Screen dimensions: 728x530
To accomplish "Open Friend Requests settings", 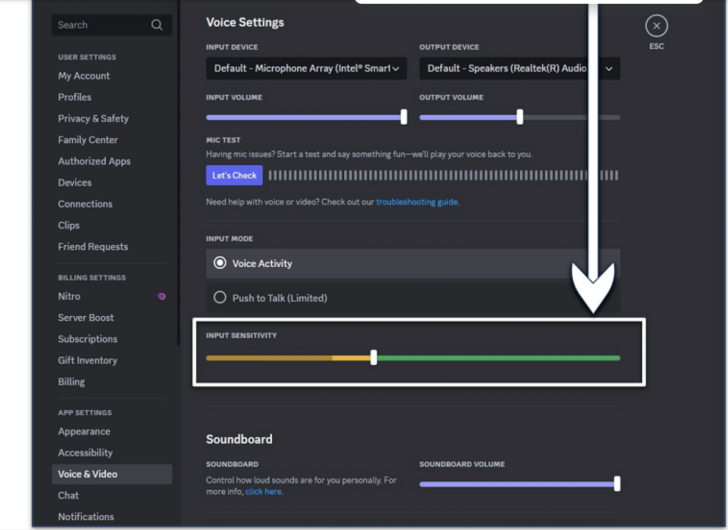I will 93,247.
